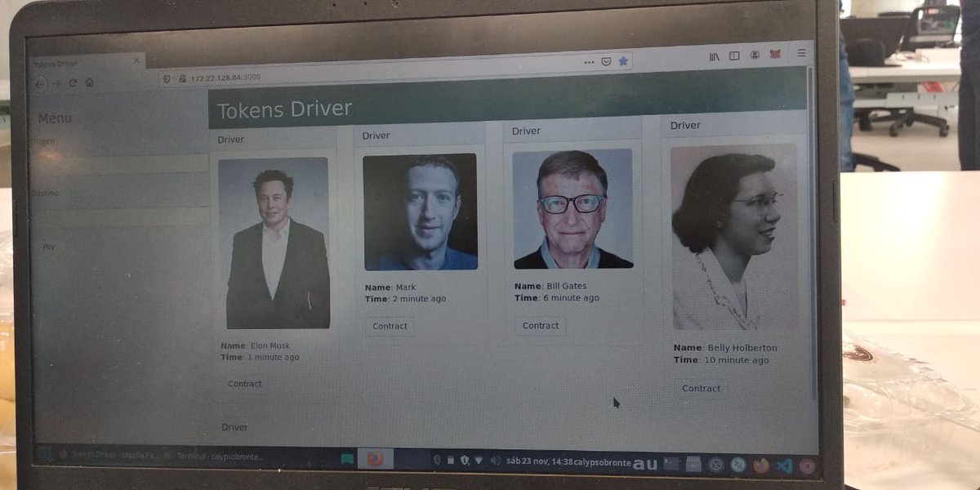980x490 pixels.
Task: Click the Elon Musk driver photo
Action: click(274, 243)
